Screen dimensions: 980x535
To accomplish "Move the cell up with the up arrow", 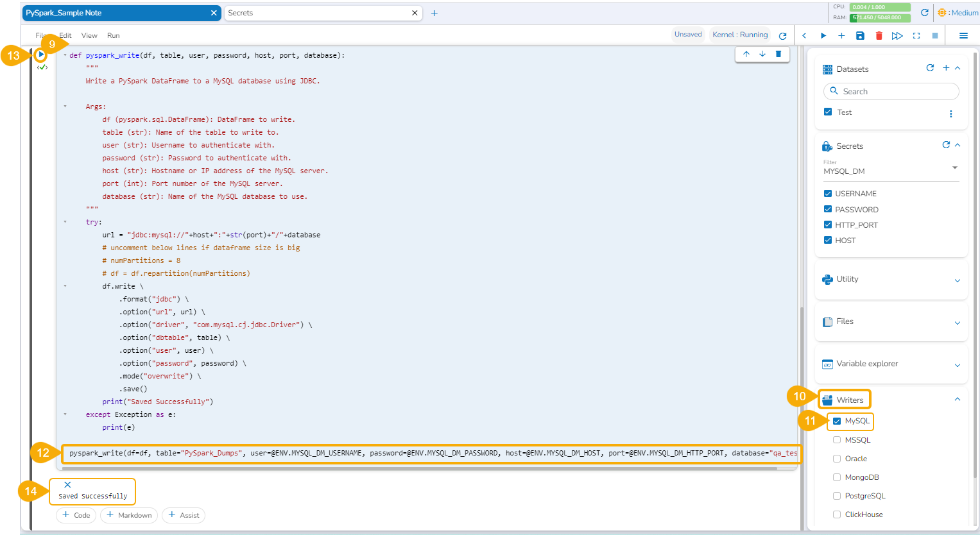I will 746,55.
